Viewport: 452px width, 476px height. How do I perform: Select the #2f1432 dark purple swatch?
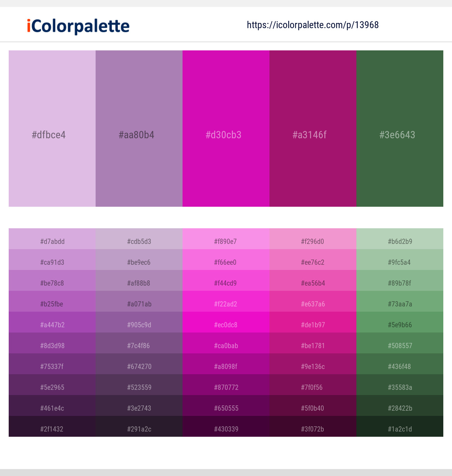point(52,429)
